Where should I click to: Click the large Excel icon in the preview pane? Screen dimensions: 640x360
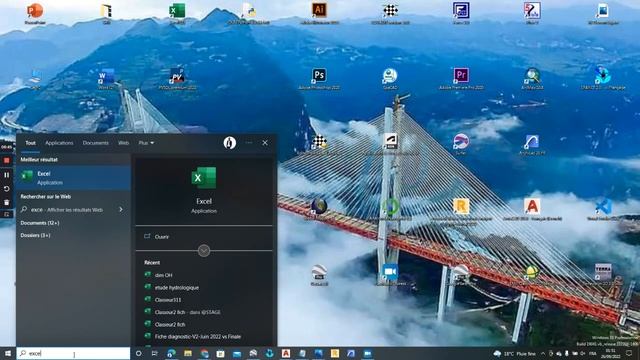coord(204,178)
